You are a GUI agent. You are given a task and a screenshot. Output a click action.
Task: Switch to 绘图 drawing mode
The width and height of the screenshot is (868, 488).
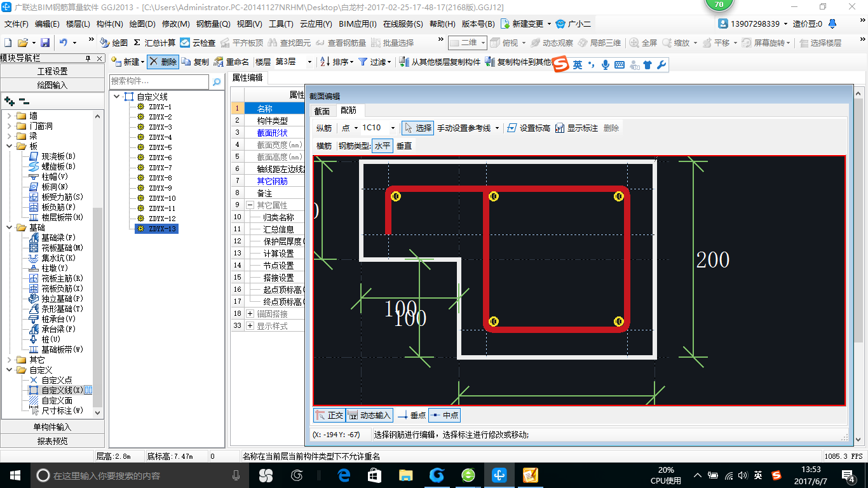click(114, 43)
